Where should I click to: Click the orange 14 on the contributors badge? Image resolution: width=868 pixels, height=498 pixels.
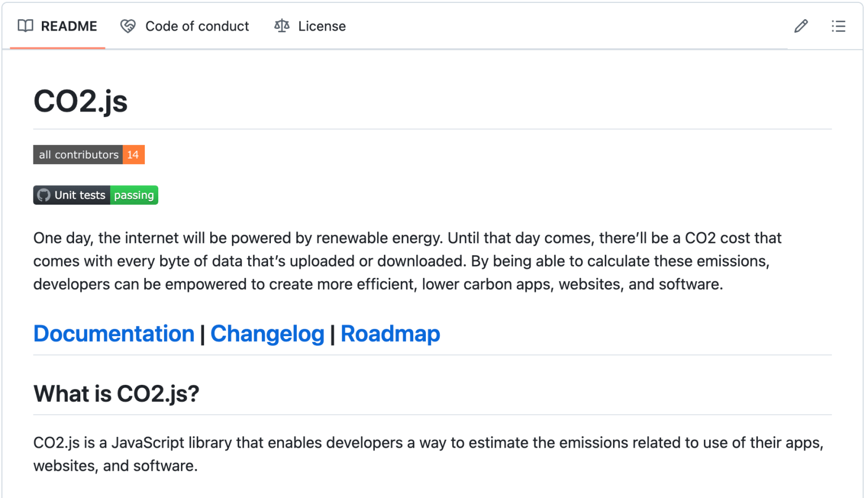click(x=133, y=154)
